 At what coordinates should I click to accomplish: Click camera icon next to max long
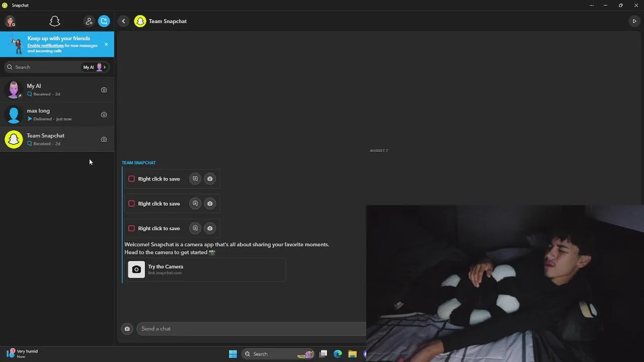(104, 115)
